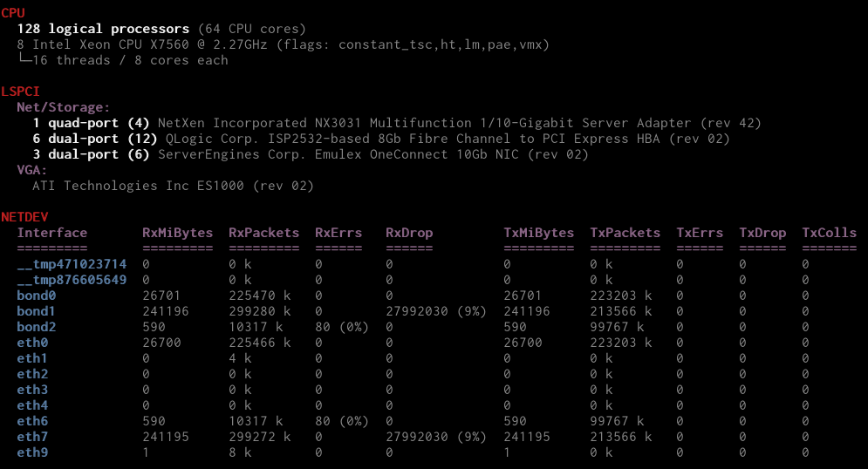Click the NETDEV section heading
This screenshot has width=868, height=469.
pyautogui.click(x=24, y=216)
